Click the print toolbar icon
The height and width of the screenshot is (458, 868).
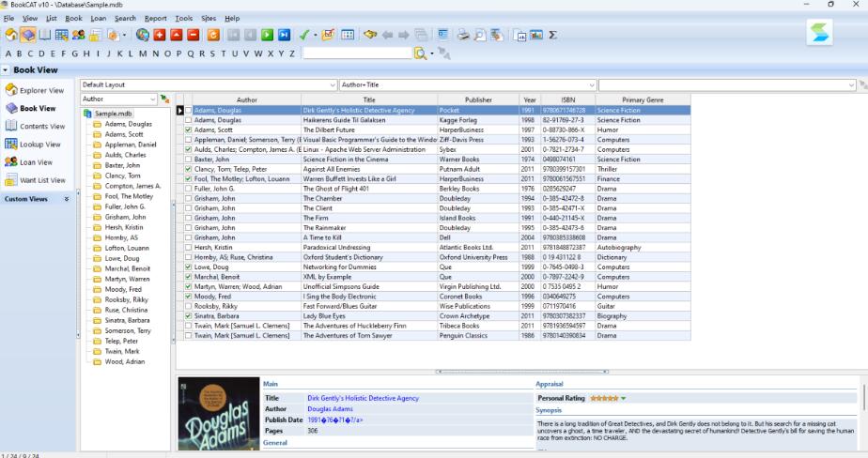[x=463, y=35]
